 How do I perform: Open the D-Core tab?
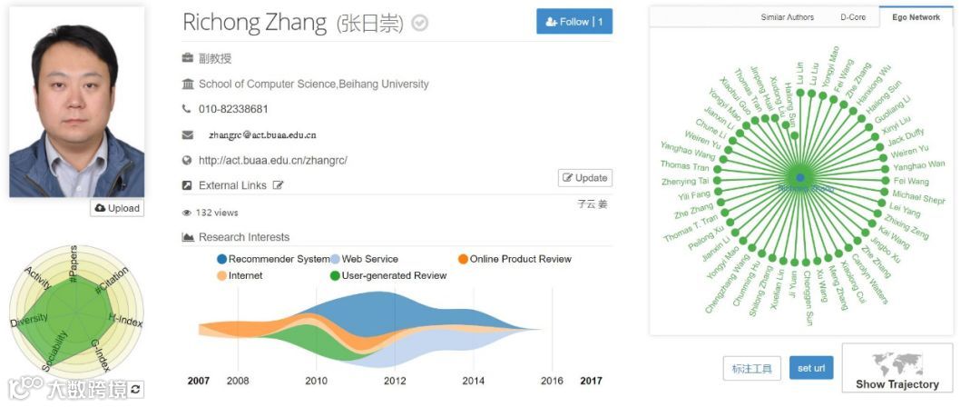pos(852,17)
